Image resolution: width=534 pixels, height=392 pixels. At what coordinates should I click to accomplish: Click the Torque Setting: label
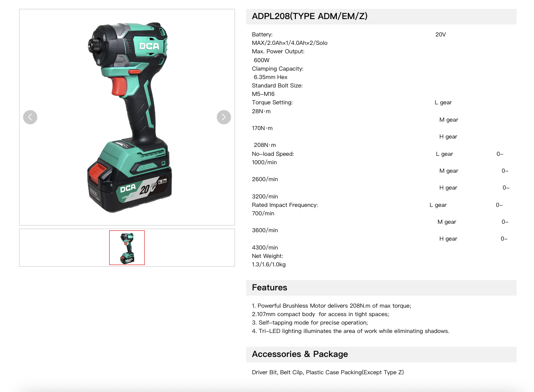272,103
